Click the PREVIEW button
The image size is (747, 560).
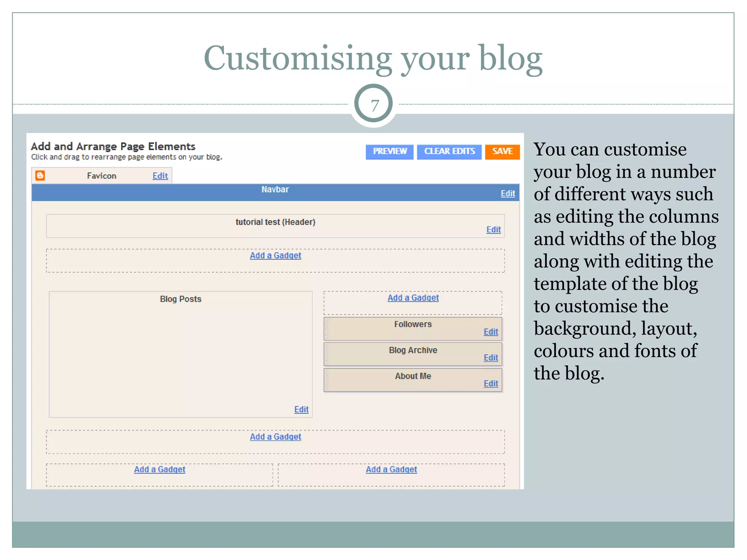click(390, 152)
